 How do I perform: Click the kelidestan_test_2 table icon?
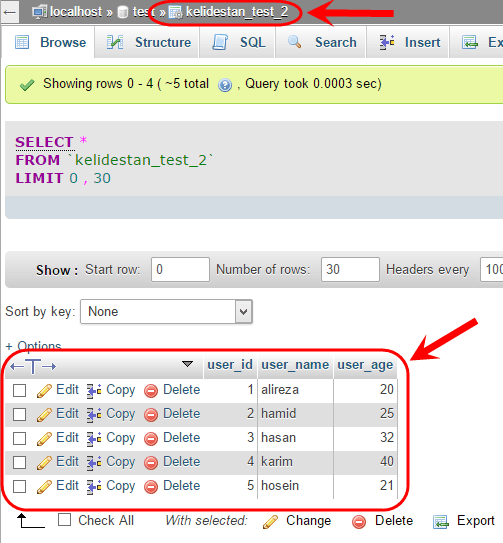tap(175, 13)
